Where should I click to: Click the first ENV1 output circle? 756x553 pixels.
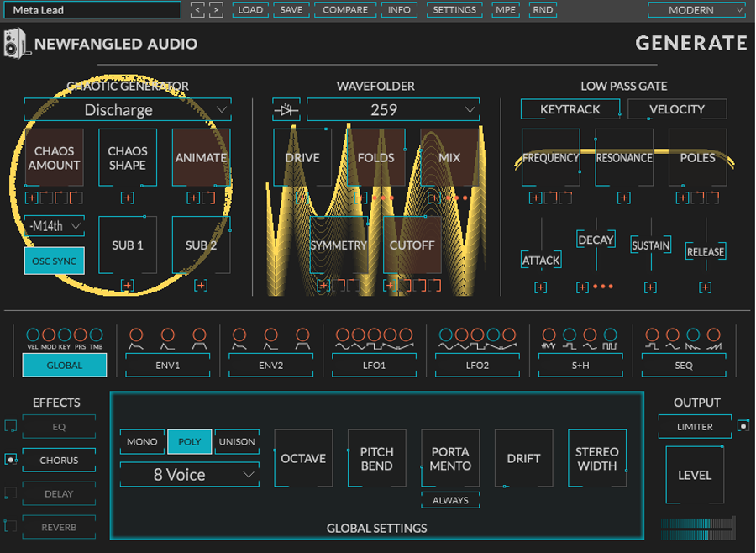(136, 334)
